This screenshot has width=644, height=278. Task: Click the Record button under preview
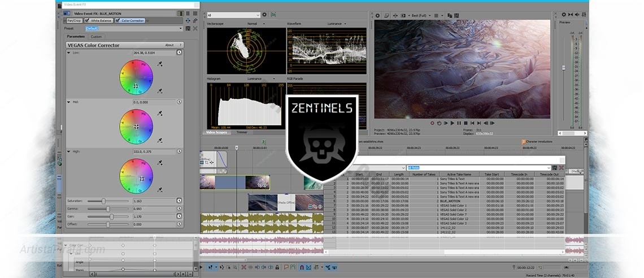pos(432,123)
